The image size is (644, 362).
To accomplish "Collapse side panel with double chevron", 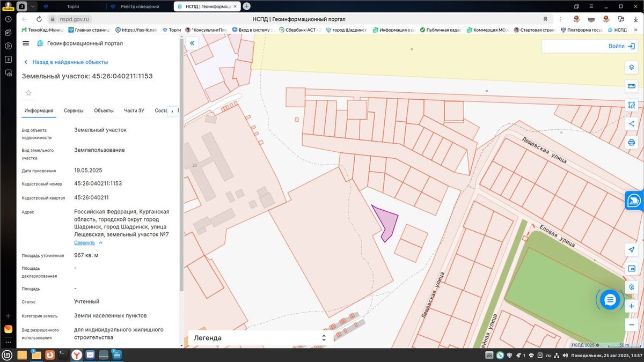I will 192,43.
